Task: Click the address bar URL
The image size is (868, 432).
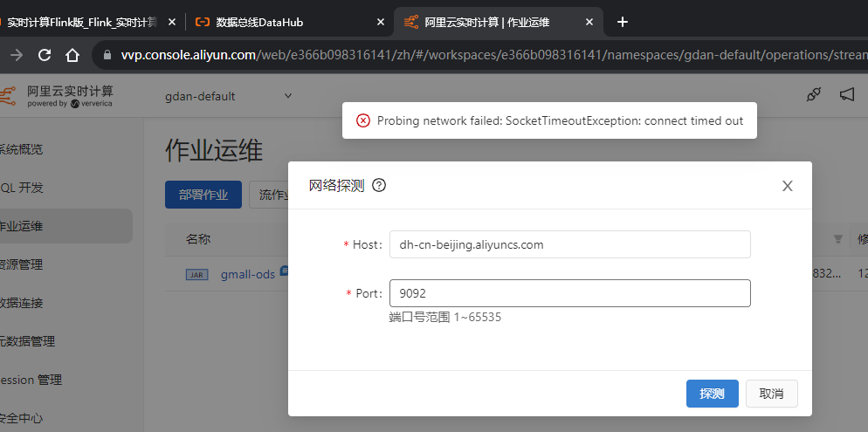Action: click(x=494, y=55)
